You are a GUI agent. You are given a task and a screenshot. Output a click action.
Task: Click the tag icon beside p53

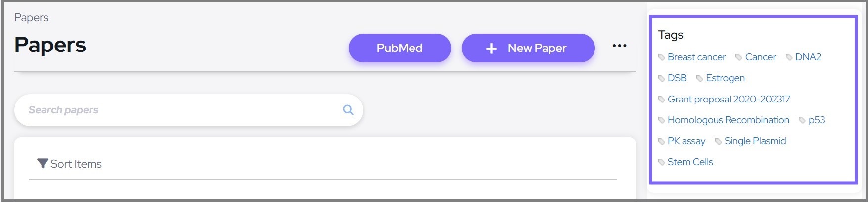click(x=802, y=120)
